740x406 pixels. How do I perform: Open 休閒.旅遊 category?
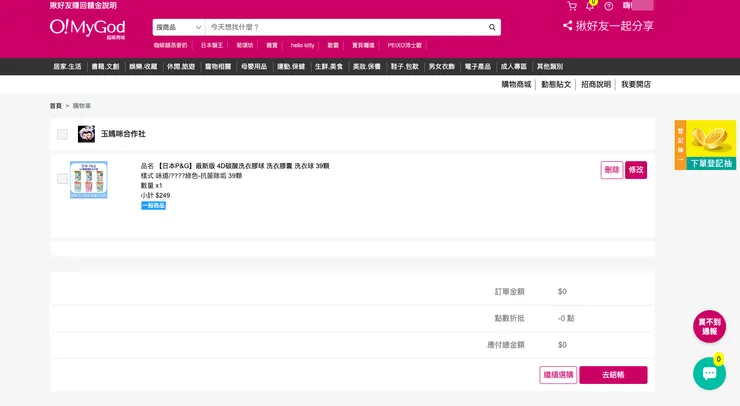point(181,67)
